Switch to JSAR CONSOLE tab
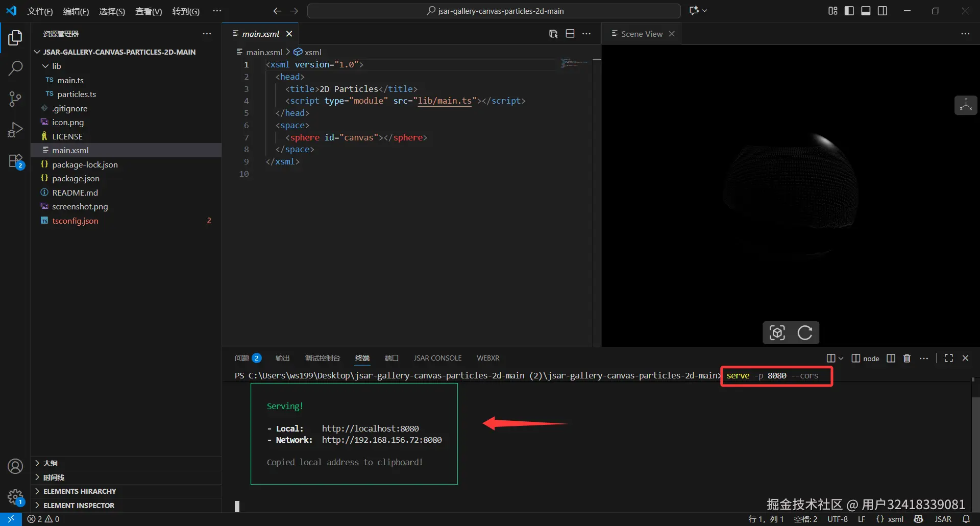This screenshot has height=526, width=980. pyautogui.click(x=437, y=358)
